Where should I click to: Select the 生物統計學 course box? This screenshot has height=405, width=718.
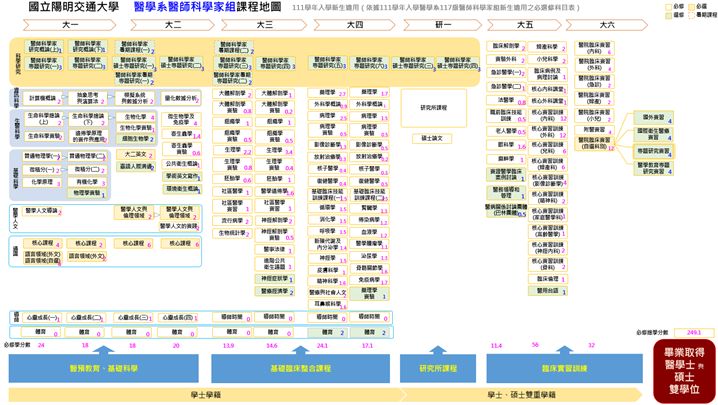(232, 233)
